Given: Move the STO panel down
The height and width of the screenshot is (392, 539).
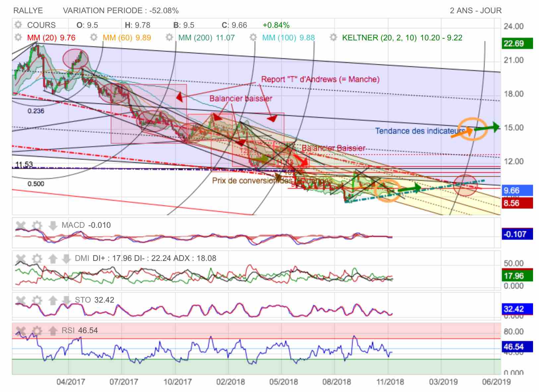Looking at the screenshot, I should [66, 300].
